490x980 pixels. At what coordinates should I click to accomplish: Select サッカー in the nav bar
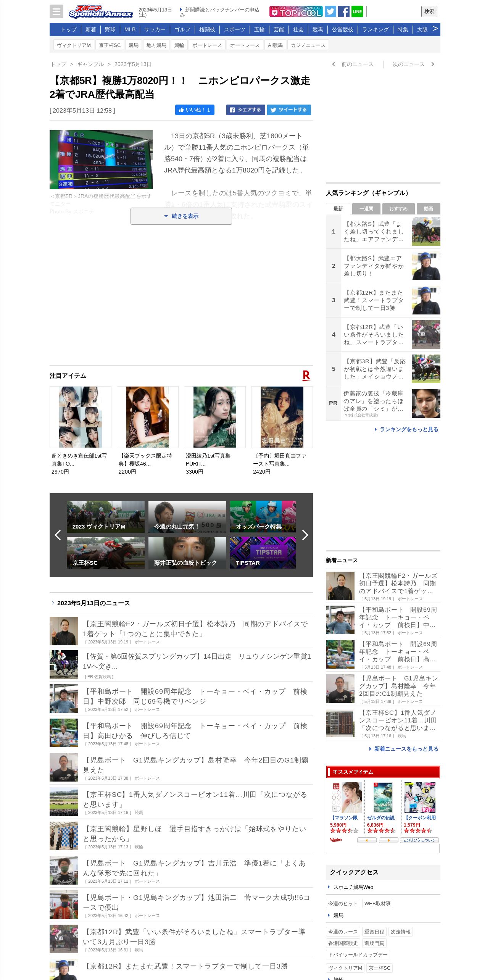155,29
